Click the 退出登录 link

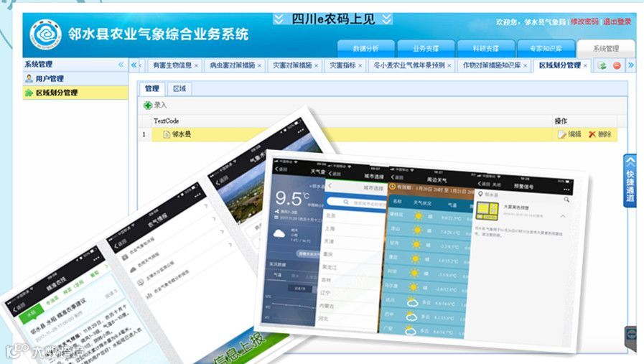pos(617,22)
